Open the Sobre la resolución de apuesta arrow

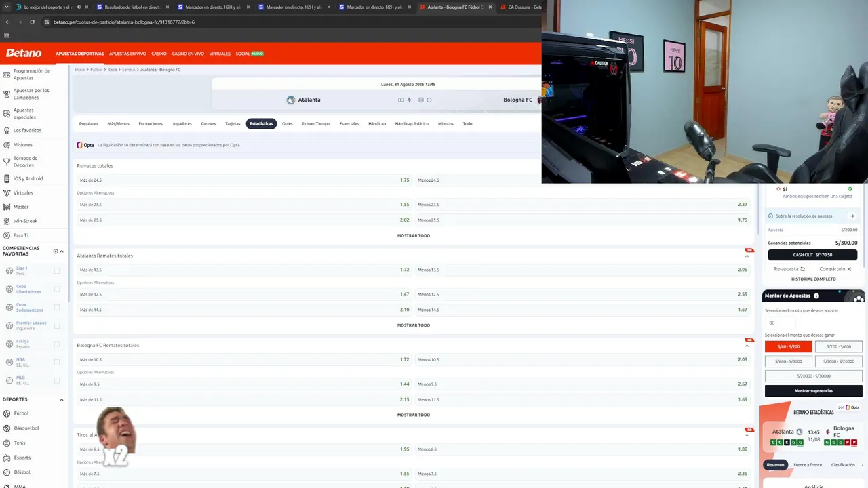point(852,216)
